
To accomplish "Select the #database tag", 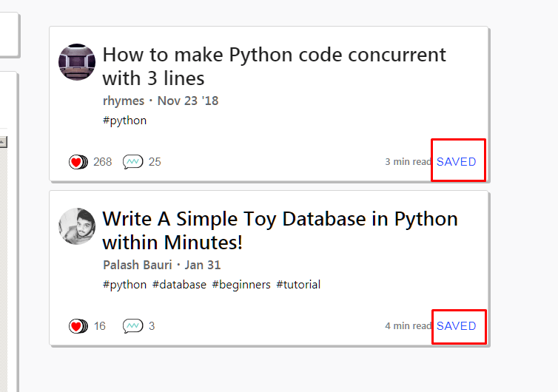I will tap(179, 285).
